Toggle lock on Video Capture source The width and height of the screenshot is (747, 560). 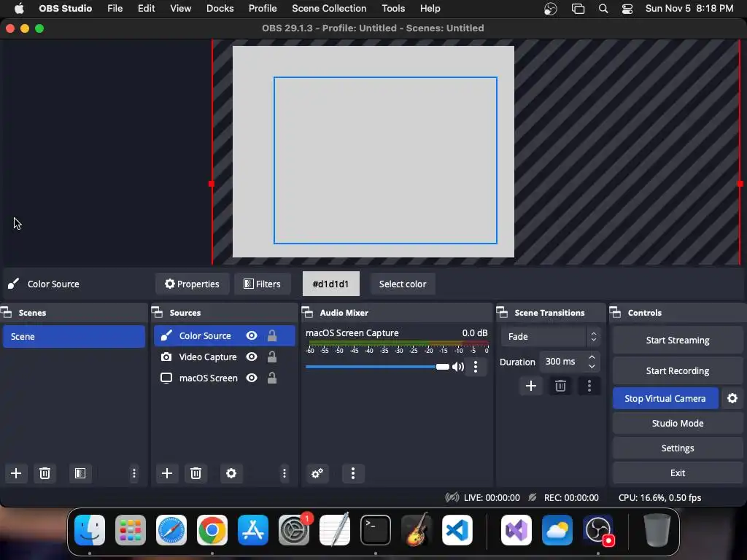pos(272,357)
